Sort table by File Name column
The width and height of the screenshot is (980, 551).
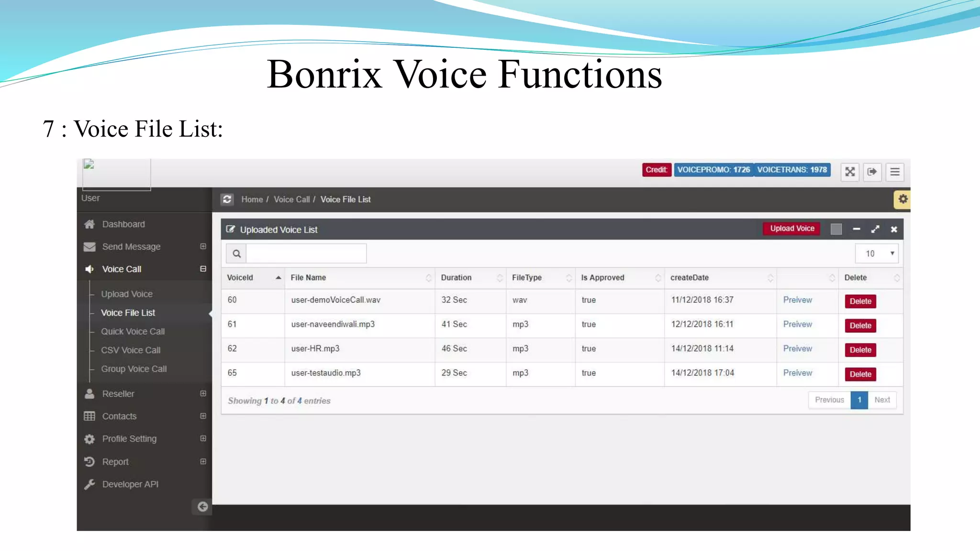point(359,277)
